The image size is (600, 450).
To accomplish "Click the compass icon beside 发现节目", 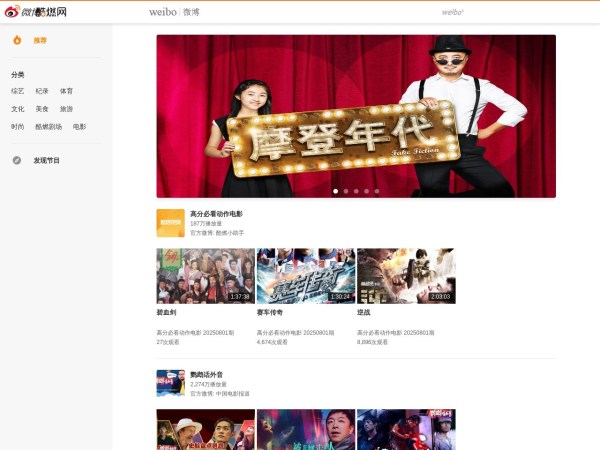I will coord(17,160).
